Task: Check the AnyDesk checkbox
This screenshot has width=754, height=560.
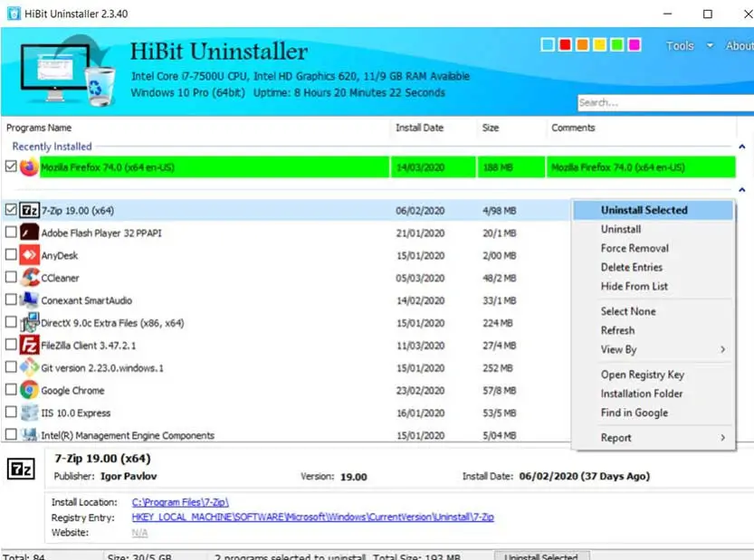Action: tap(11, 254)
